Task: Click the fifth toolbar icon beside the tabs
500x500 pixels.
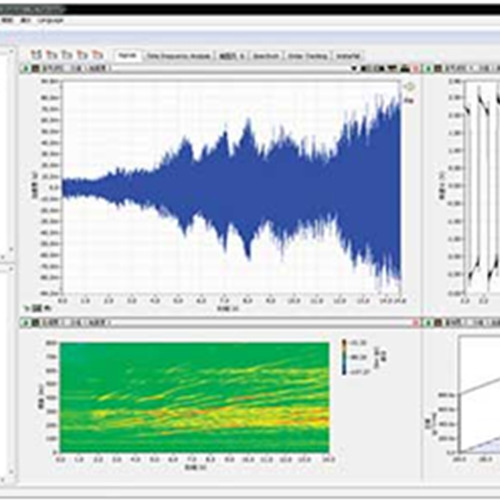Action: (x=97, y=54)
